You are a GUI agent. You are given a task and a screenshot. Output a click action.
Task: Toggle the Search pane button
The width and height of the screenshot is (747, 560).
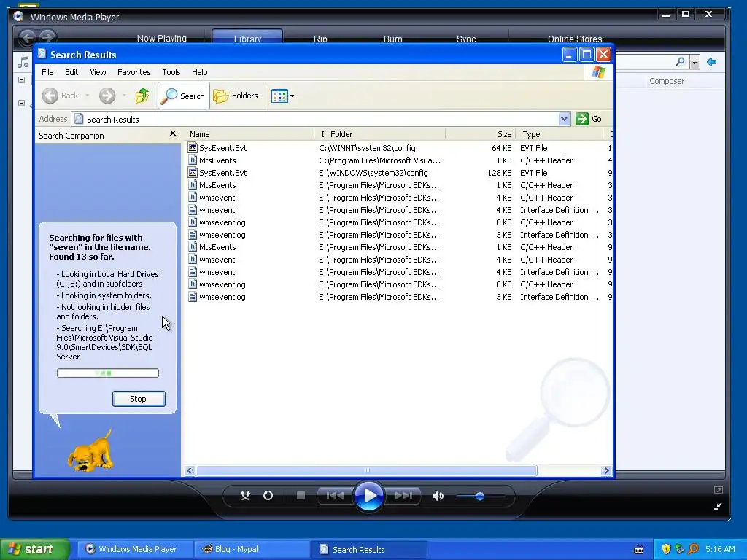183,96
